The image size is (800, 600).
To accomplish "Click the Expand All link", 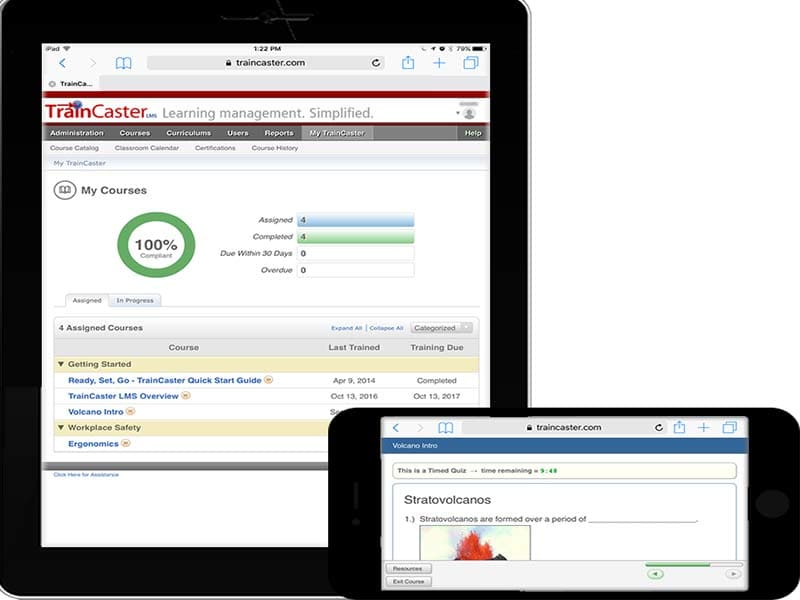I will tap(346, 328).
